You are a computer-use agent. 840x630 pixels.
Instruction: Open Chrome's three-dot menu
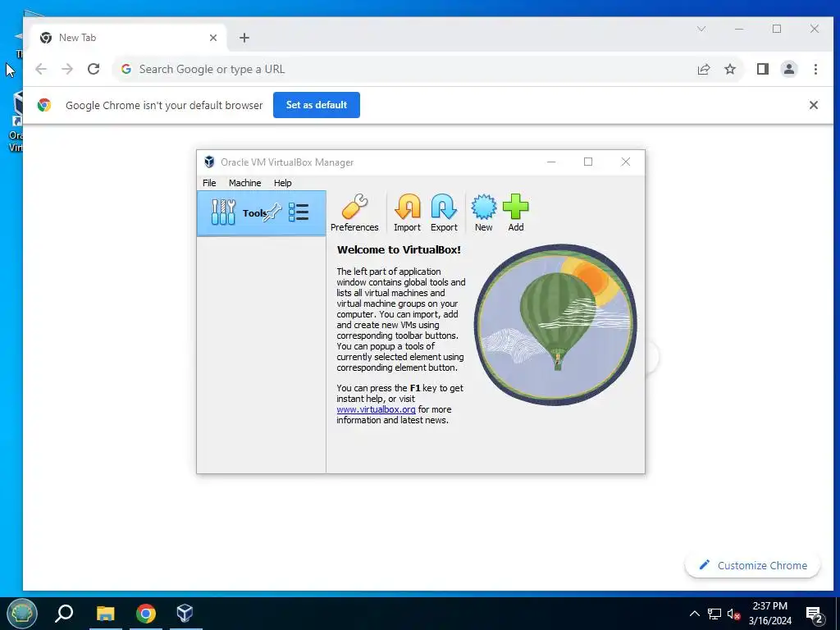click(x=815, y=69)
